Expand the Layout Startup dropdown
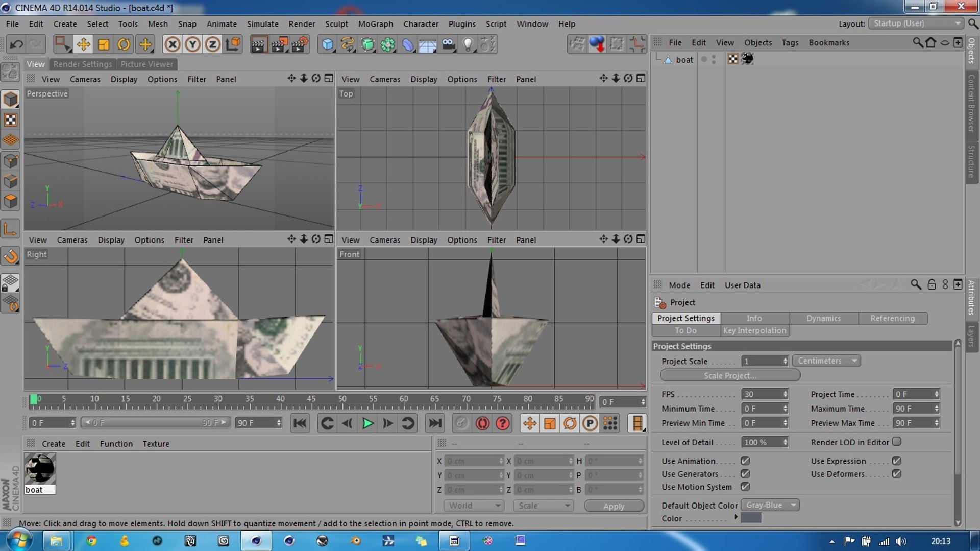This screenshot has height=551, width=980. pyautogui.click(x=916, y=23)
